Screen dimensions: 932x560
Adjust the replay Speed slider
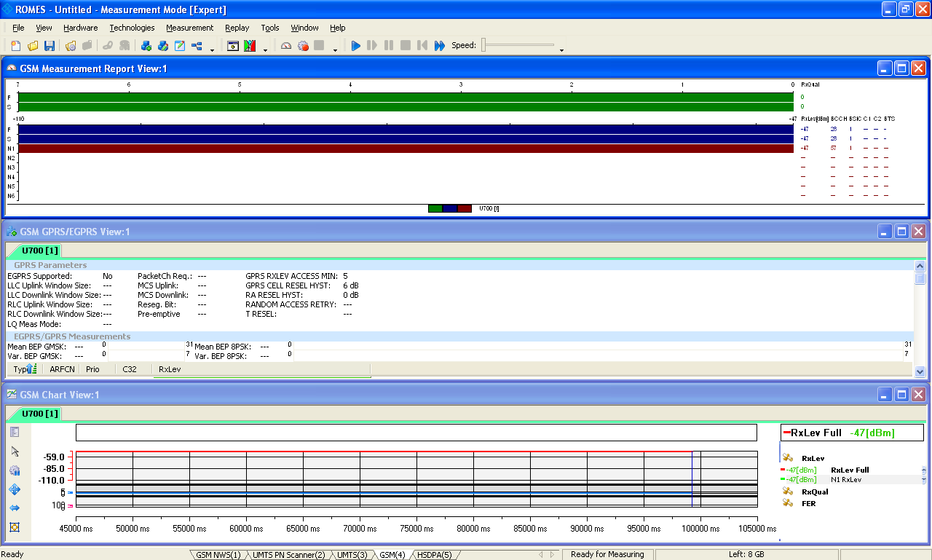pos(517,45)
